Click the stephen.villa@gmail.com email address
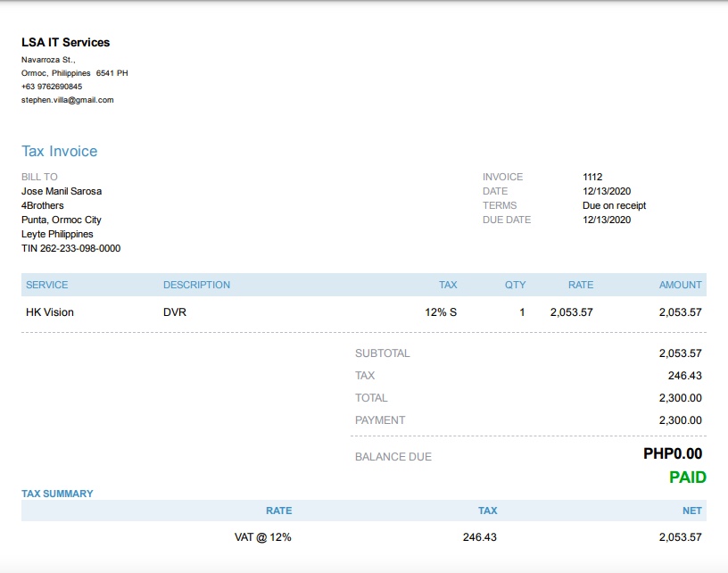 point(68,100)
